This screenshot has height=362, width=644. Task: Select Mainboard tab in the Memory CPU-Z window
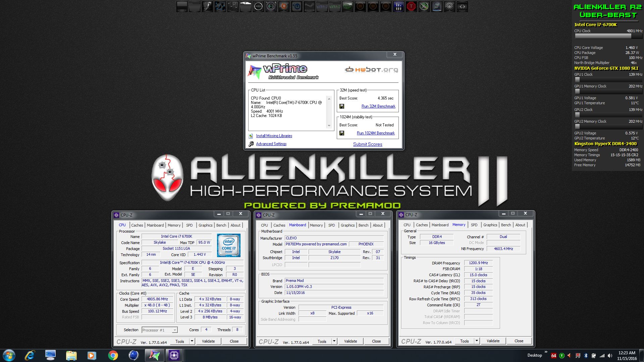[x=440, y=225]
